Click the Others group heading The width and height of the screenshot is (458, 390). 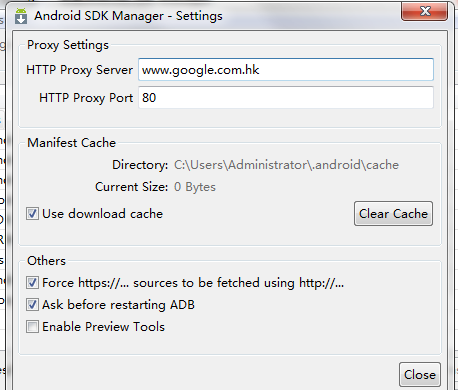pos(46,261)
